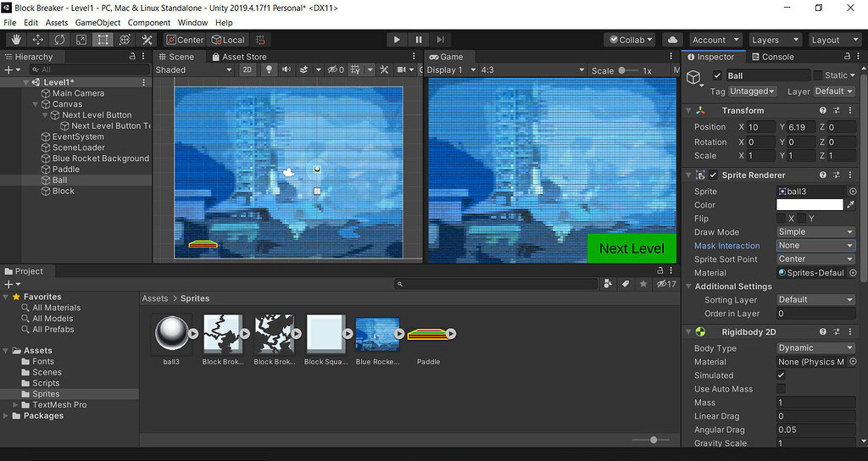Uncheck the Simulated checkbox
Image resolution: width=868 pixels, height=461 pixels.
pos(781,375)
